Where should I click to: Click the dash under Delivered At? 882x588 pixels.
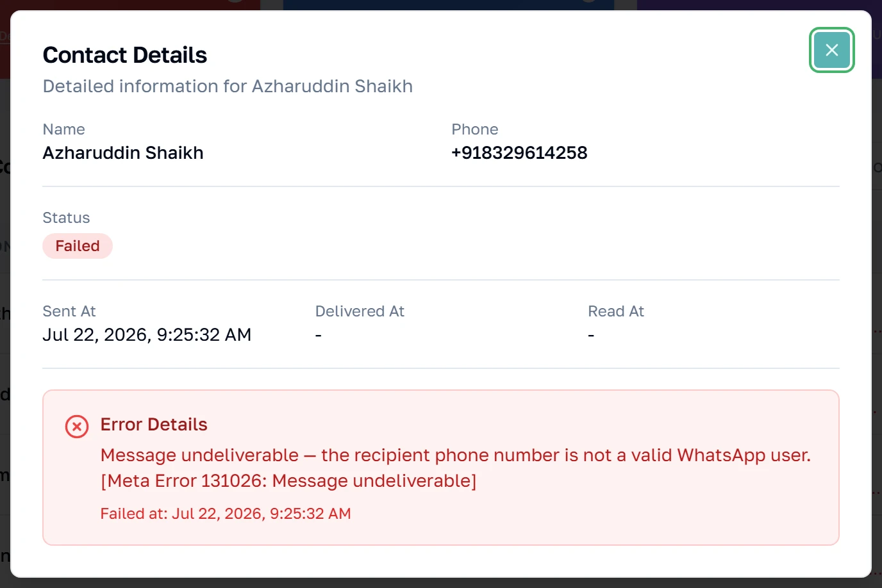(x=319, y=335)
